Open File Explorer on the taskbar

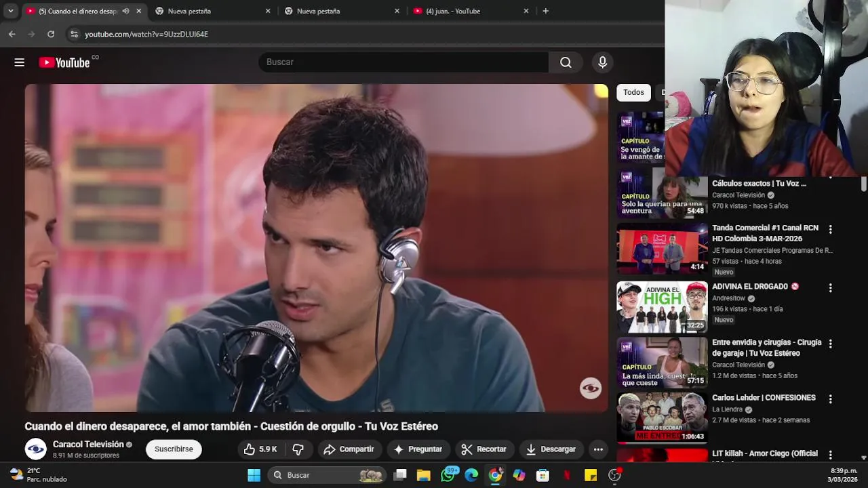click(424, 475)
